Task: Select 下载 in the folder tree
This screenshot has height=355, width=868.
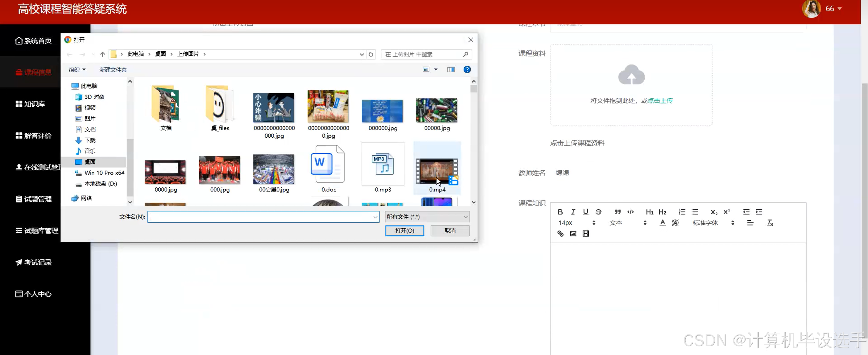Action: pyautogui.click(x=90, y=140)
